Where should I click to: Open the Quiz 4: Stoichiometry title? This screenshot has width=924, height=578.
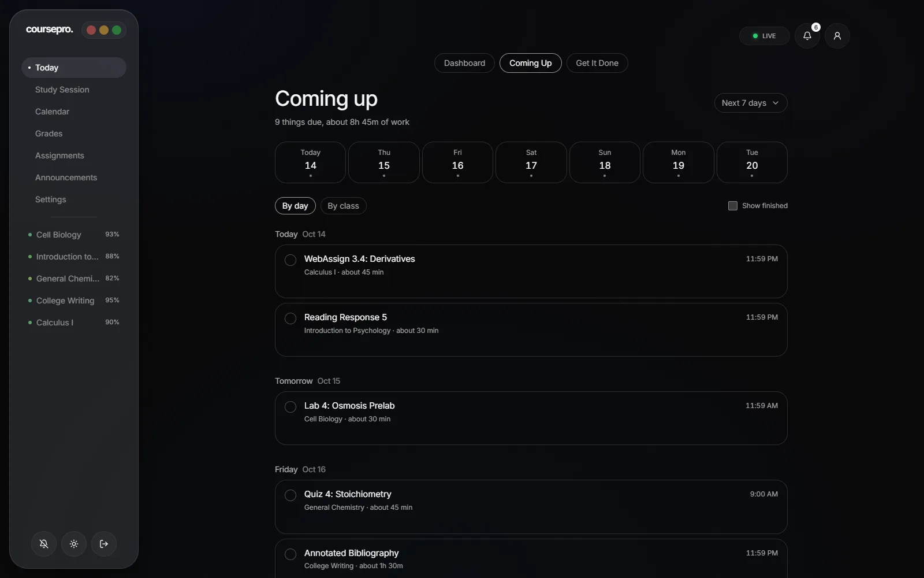pos(348,494)
